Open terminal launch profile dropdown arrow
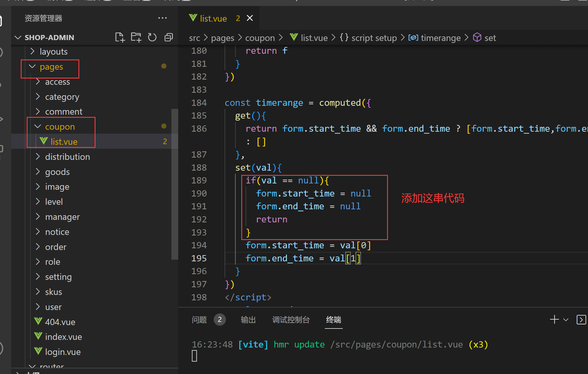Image resolution: width=588 pixels, height=374 pixels. pos(566,320)
